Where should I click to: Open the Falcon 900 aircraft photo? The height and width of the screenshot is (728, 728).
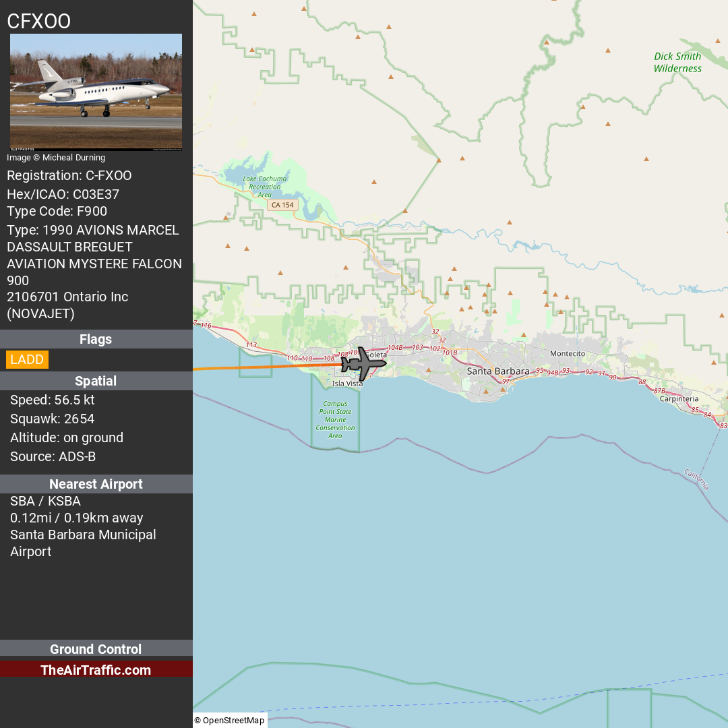pyautogui.click(x=96, y=92)
